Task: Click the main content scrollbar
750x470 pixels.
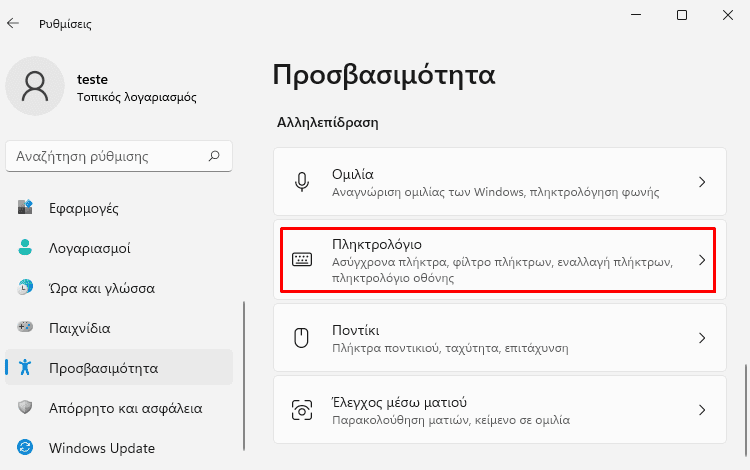Action: click(745, 410)
